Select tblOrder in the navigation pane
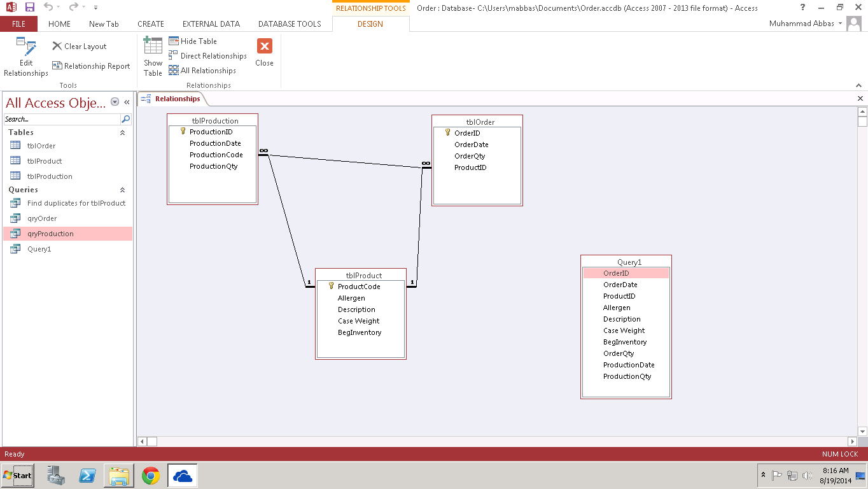Image resolution: width=868 pixels, height=489 pixels. (x=67, y=146)
